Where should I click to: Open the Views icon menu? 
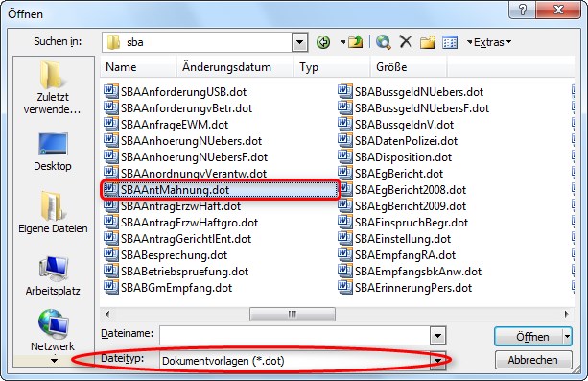click(450, 42)
